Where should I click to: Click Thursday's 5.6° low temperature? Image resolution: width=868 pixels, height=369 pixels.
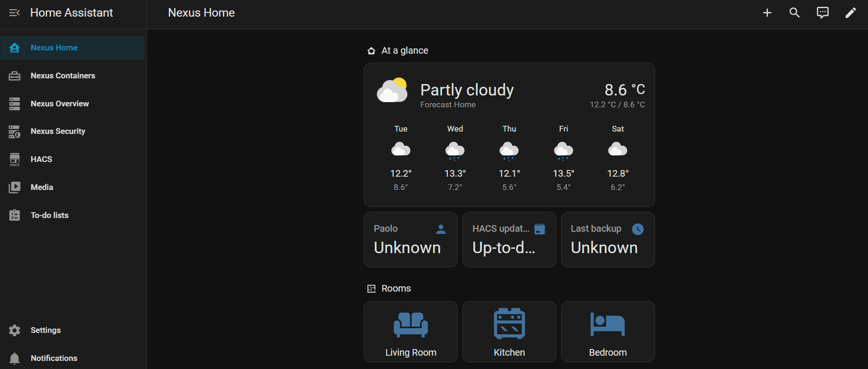(509, 187)
